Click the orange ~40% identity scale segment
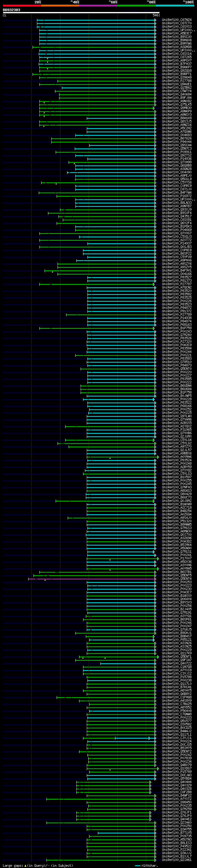Image resolution: width=197 pixels, height=868 pixels. 60,6
